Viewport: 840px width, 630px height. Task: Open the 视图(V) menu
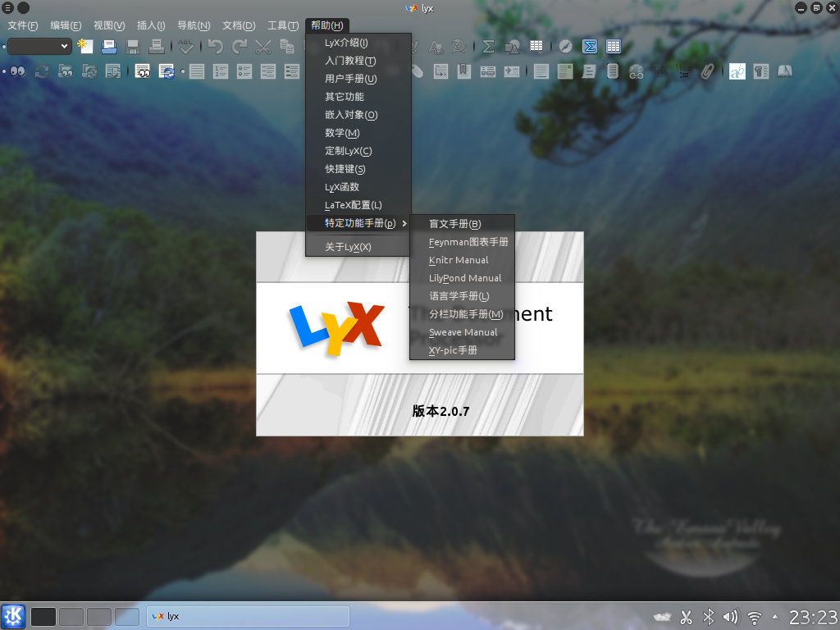tap(109, 25)
